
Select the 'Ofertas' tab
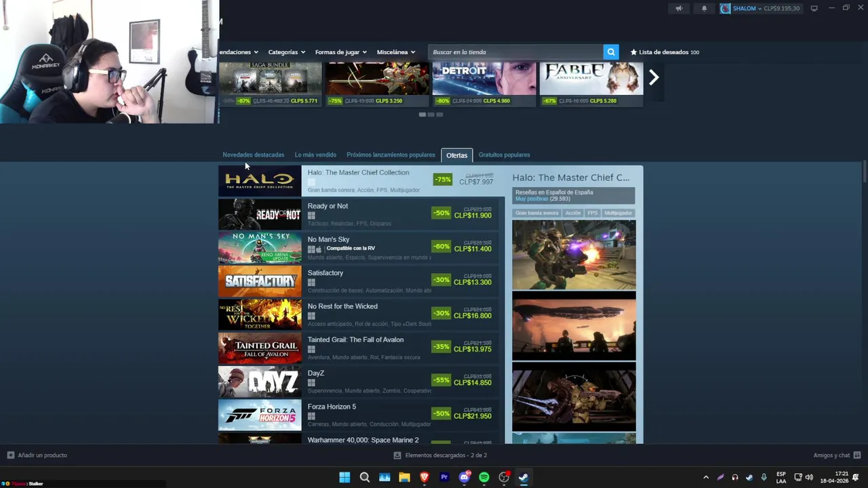tap(456, 155)
